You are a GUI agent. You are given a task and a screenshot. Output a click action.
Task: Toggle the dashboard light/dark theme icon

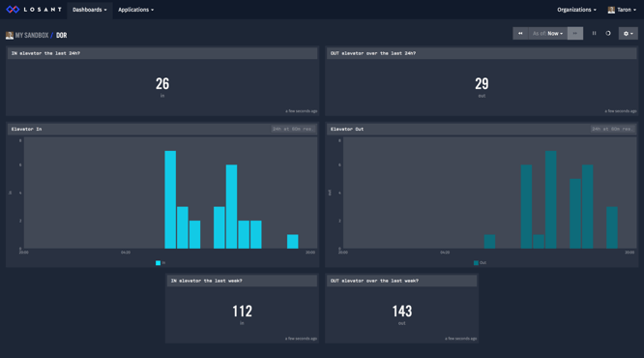coord(608,33)
